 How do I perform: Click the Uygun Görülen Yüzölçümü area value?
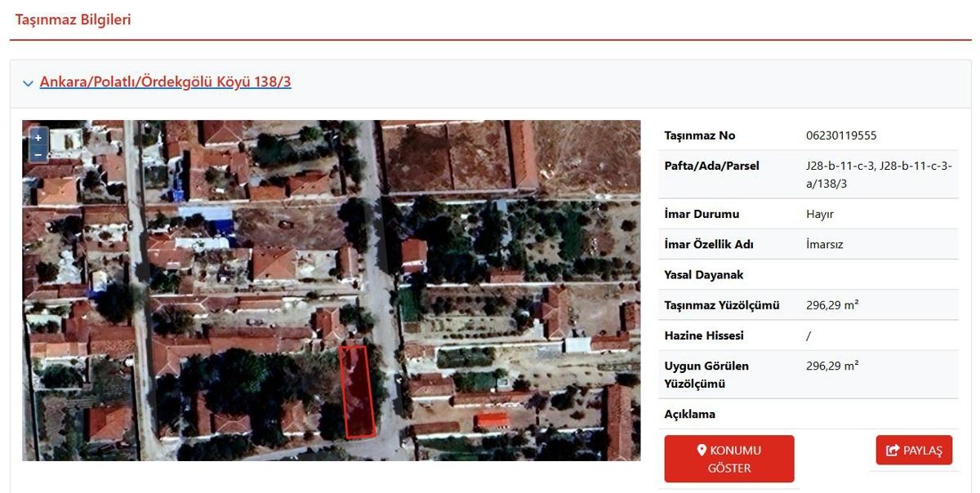pyautogui.click(x=831, y=366)
